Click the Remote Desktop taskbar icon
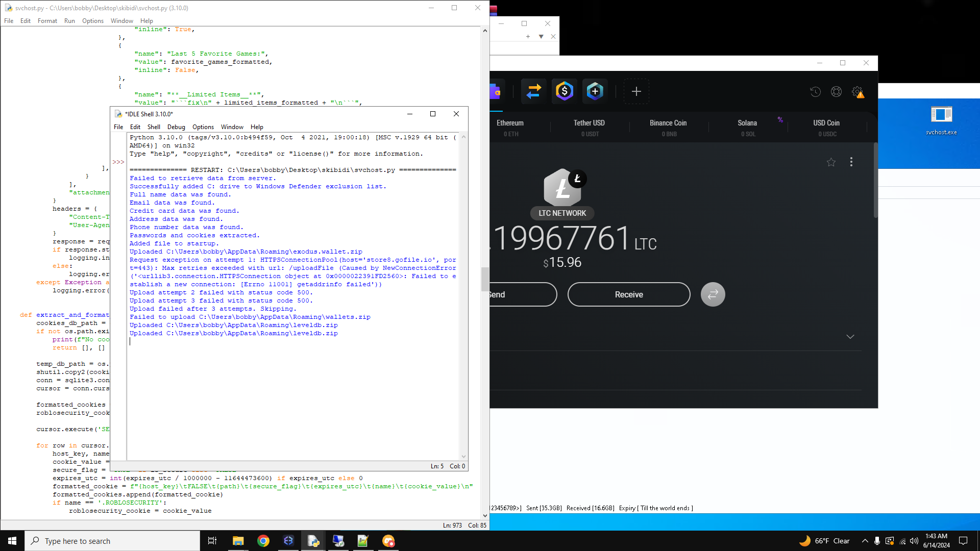This screenshot has width=980, height=551. click(338, 541)
